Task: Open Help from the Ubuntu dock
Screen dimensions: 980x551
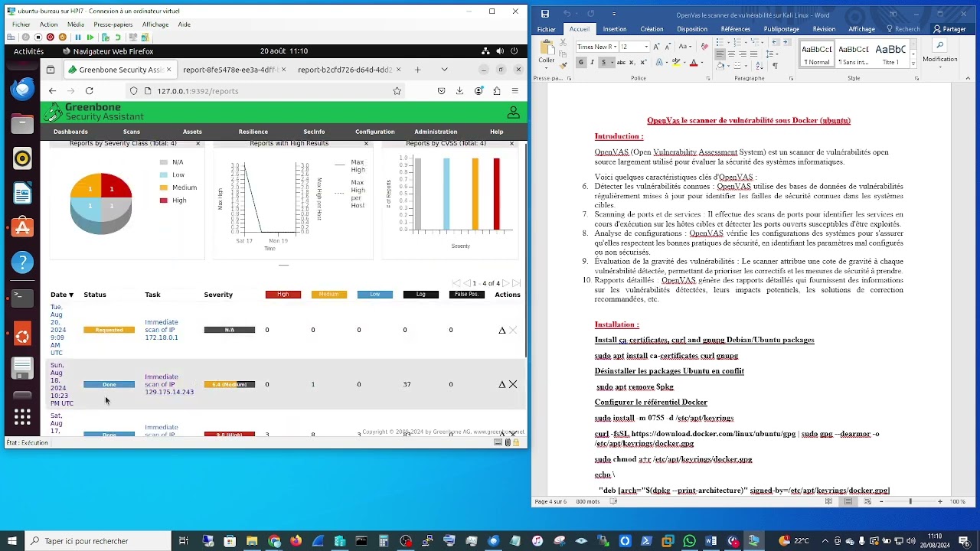Action: (x=22, y=262)
